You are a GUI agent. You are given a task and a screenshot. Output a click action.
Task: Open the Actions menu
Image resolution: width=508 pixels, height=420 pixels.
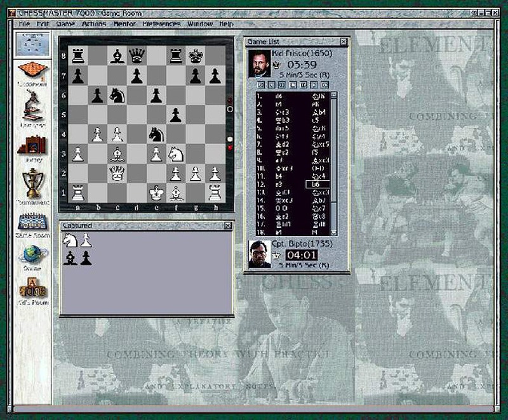point(94,24)
